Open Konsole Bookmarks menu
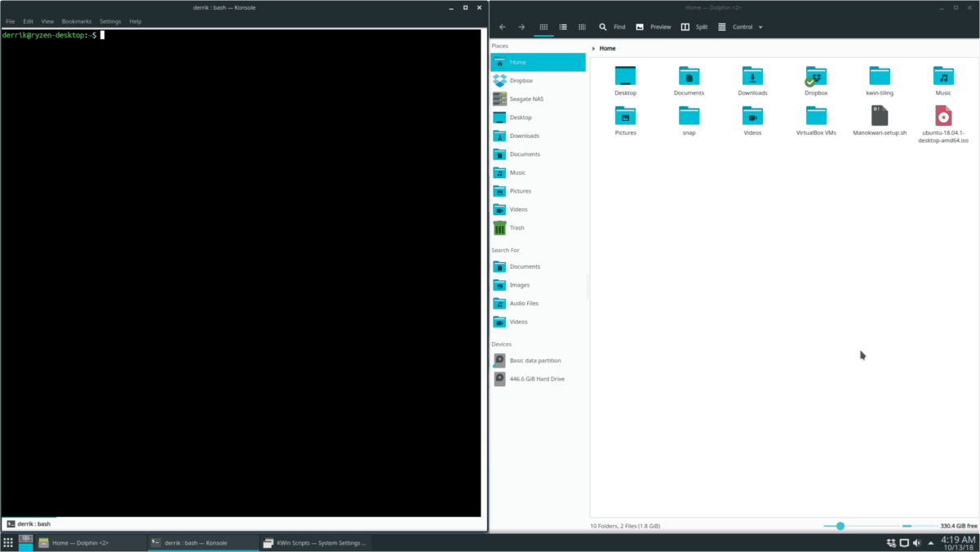 point(77,21)
